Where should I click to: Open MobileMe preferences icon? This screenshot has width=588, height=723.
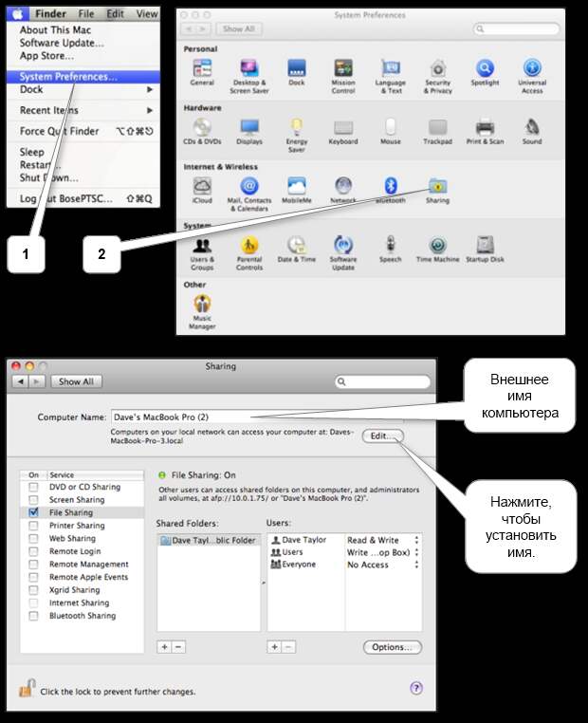[x=296, y=186]
